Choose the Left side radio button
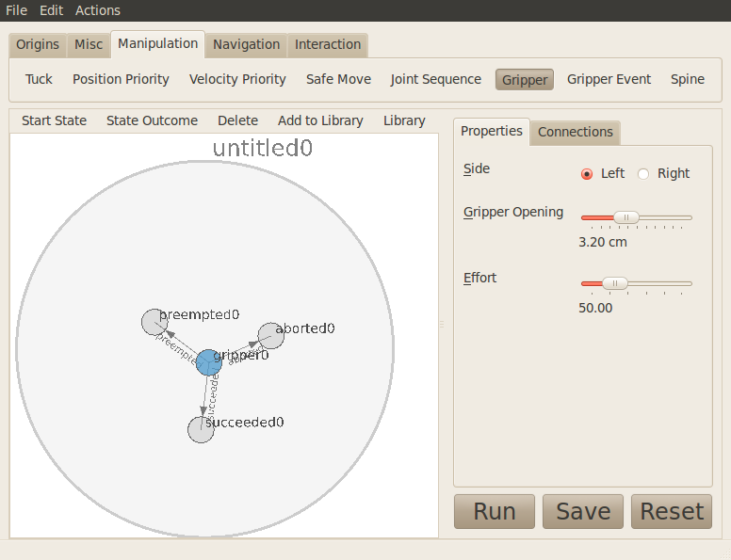 (x=587, y=173)
